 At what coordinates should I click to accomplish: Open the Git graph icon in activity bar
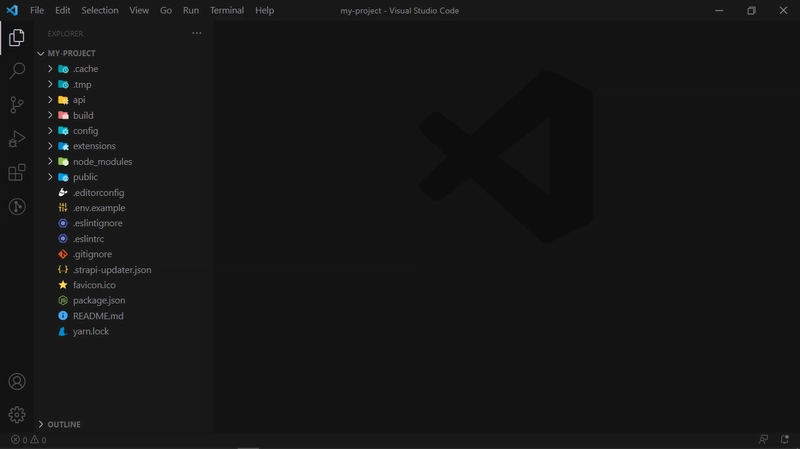tap(16, 207)
